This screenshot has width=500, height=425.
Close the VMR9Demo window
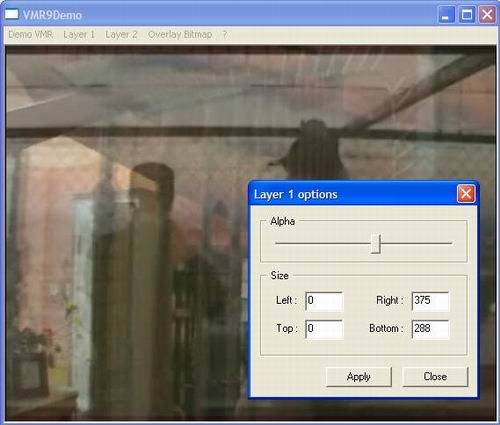tap(487, 15)
